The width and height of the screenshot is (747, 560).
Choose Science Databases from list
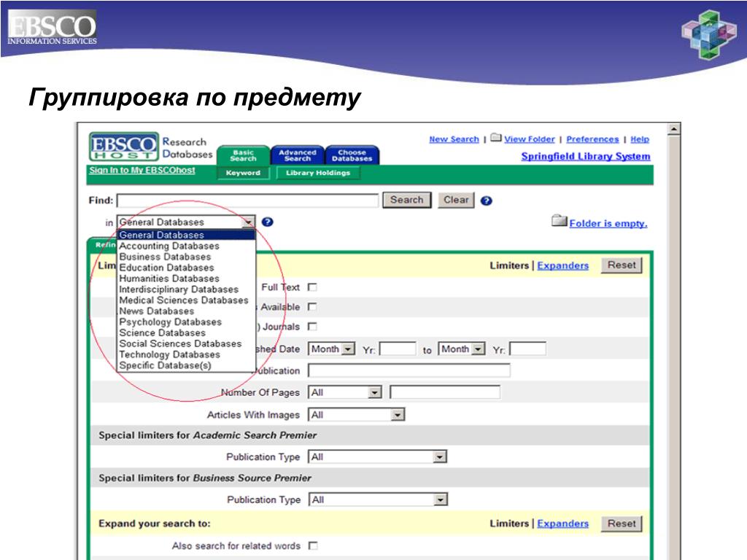pyautogui.click(x=162, y=332)
